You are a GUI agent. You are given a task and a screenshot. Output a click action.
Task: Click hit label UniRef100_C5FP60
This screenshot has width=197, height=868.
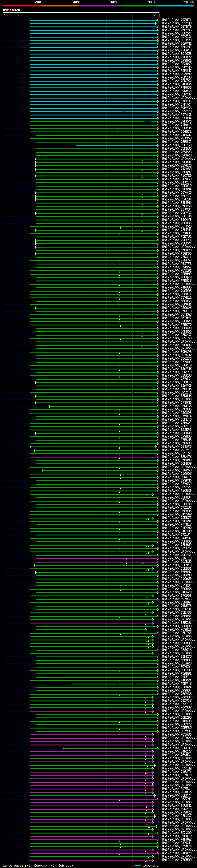click(176, 206)
